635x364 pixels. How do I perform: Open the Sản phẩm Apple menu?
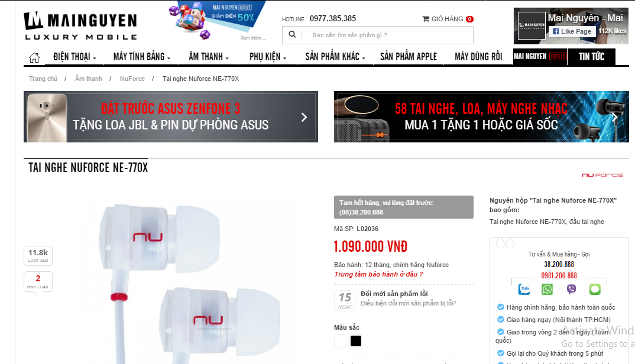click(x=408, y=57)
